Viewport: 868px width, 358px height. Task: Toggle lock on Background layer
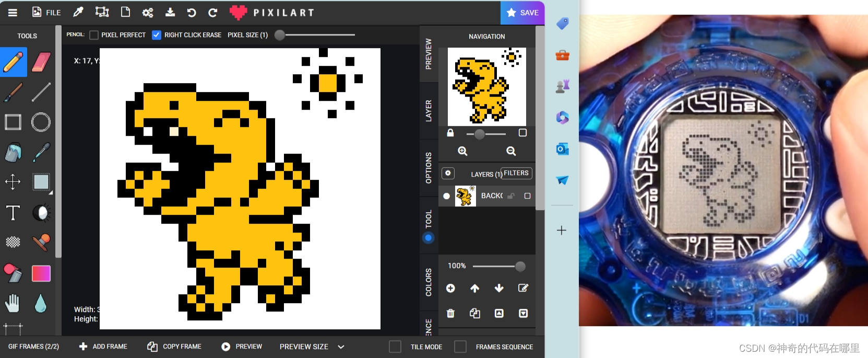[511, 196]
